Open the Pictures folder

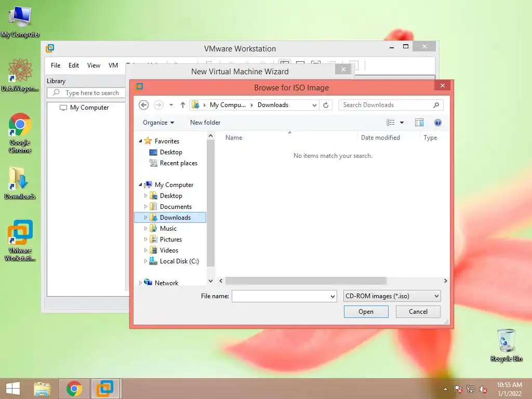(x=166, y=239)
